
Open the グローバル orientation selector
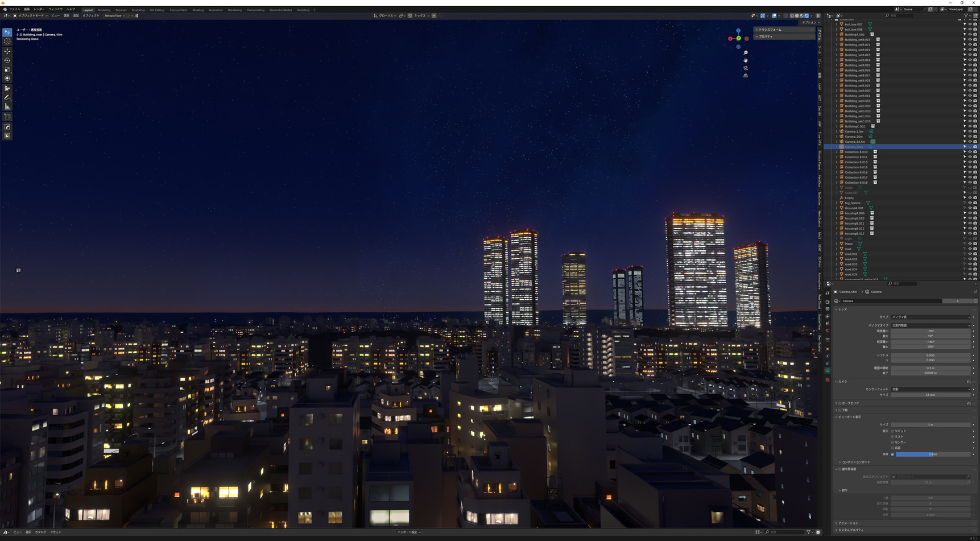coord(385,16)
